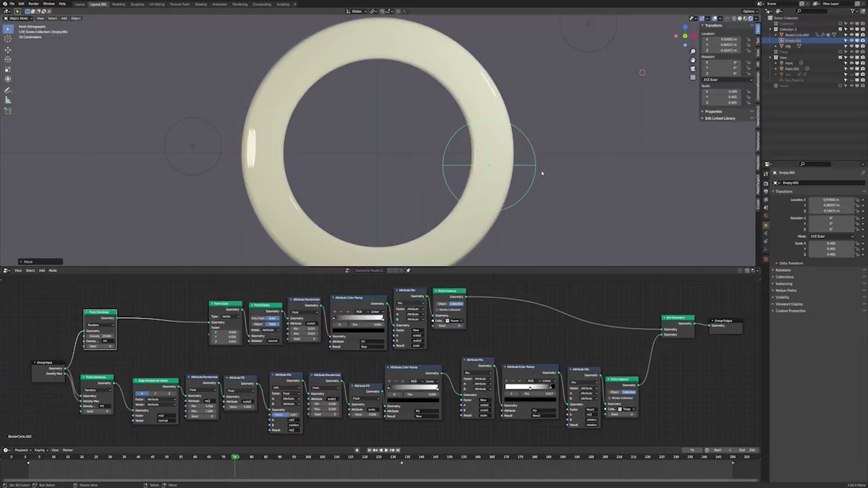This screenshot has height=488, width=868.
Task: Select the Scale tool in viewport toolbar
Action: [8, 69]
